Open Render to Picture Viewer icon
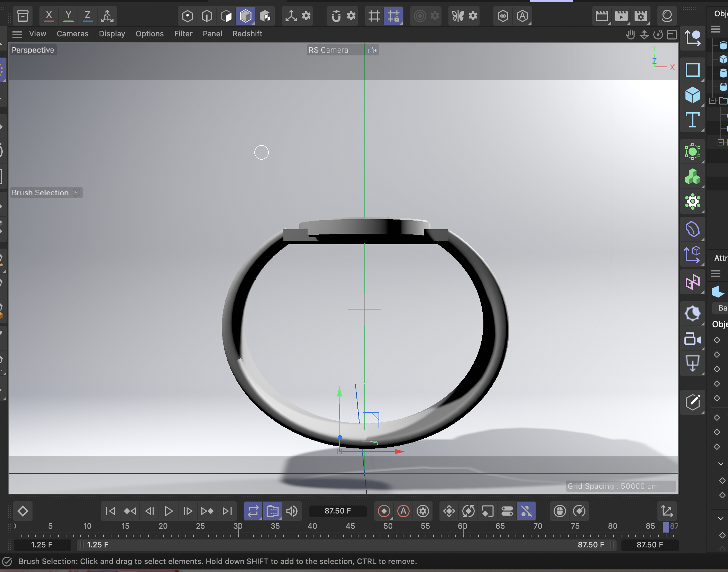Image resolution: width=728 pixels, height=572 pixels. pos(621,16)
